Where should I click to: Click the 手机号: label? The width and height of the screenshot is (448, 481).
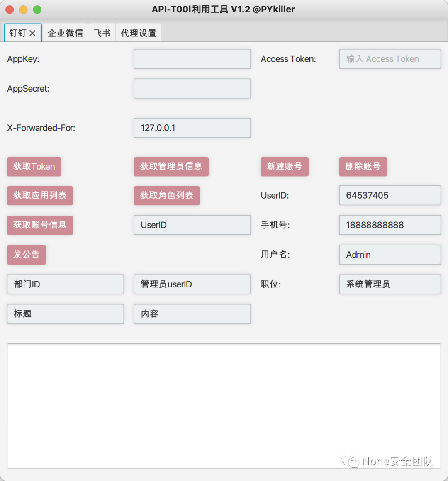(275, 225)
